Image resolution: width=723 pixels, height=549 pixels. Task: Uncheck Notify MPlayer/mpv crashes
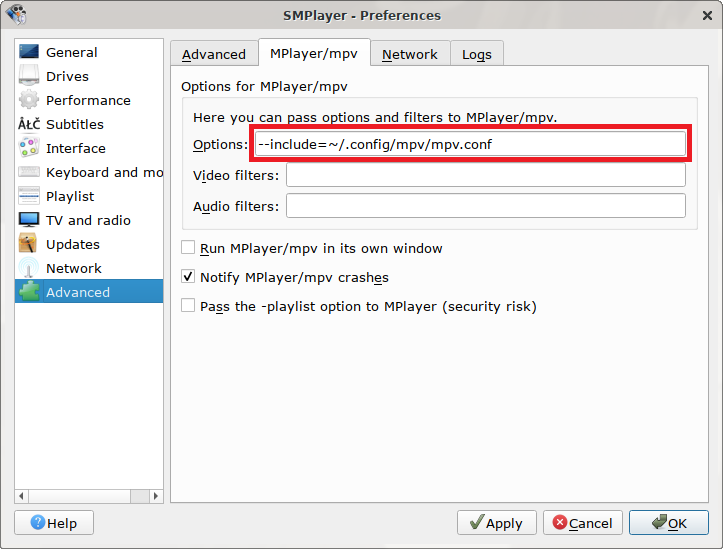click(188, 277)
